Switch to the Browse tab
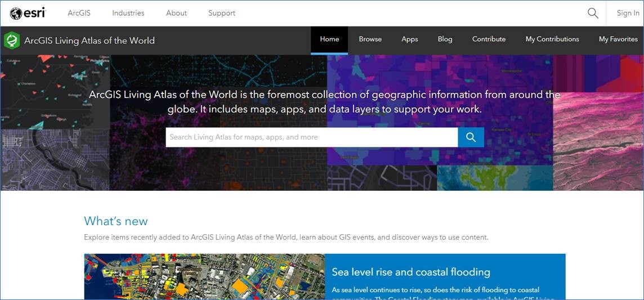The image size is (644, 300). 370,39
